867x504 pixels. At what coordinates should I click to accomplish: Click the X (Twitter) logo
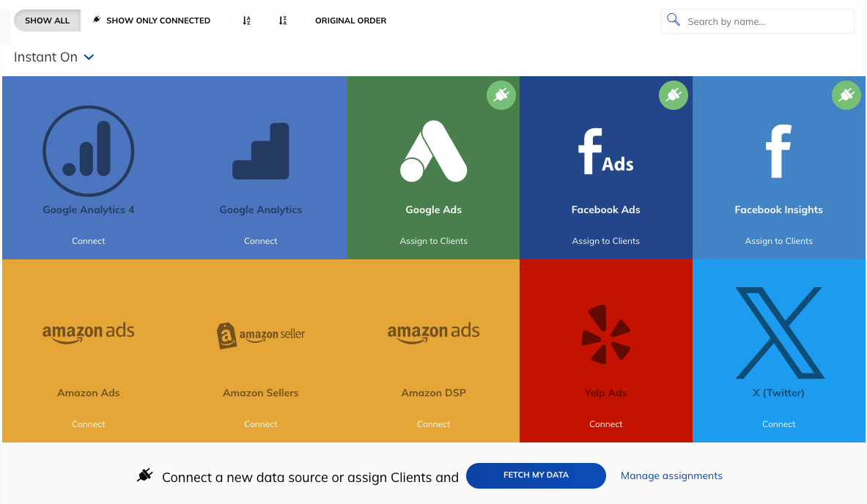780,333
